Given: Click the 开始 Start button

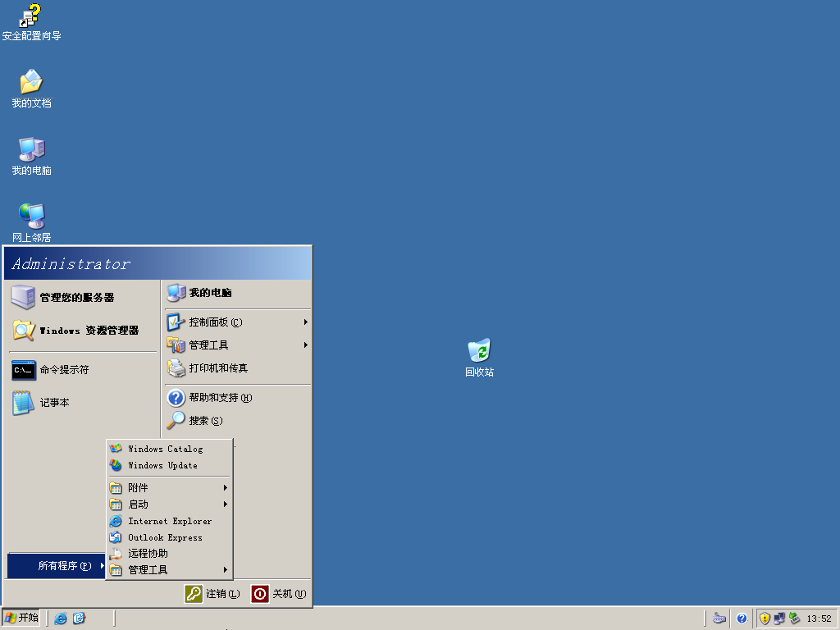Looking at the screenshot, I should 21,618.
